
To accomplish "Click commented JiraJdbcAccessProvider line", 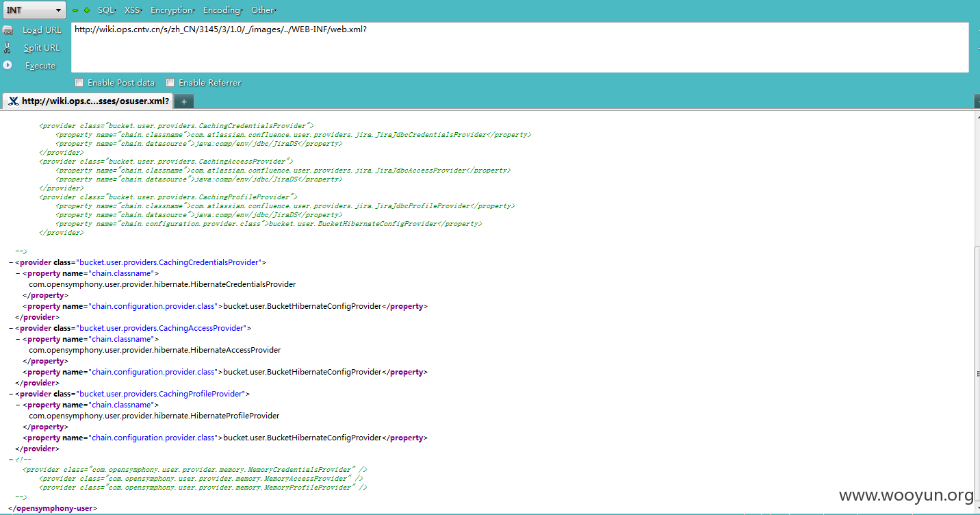I will 283,171.
